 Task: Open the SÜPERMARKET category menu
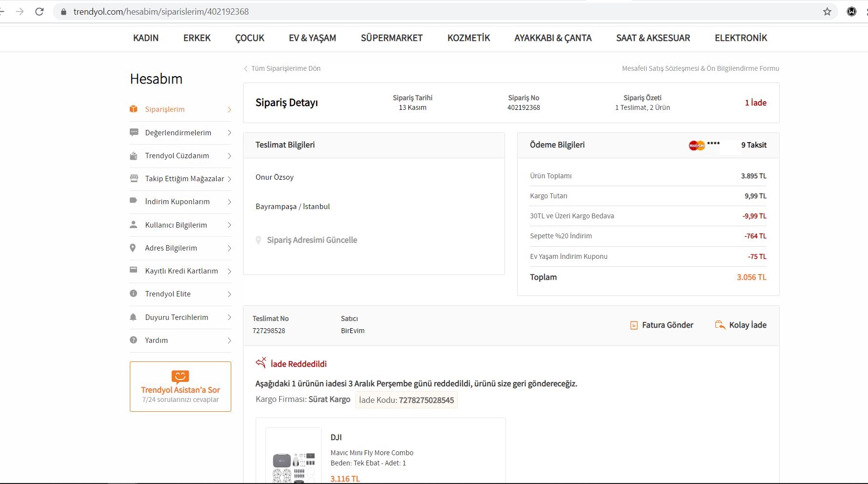[x=391, y=38]
